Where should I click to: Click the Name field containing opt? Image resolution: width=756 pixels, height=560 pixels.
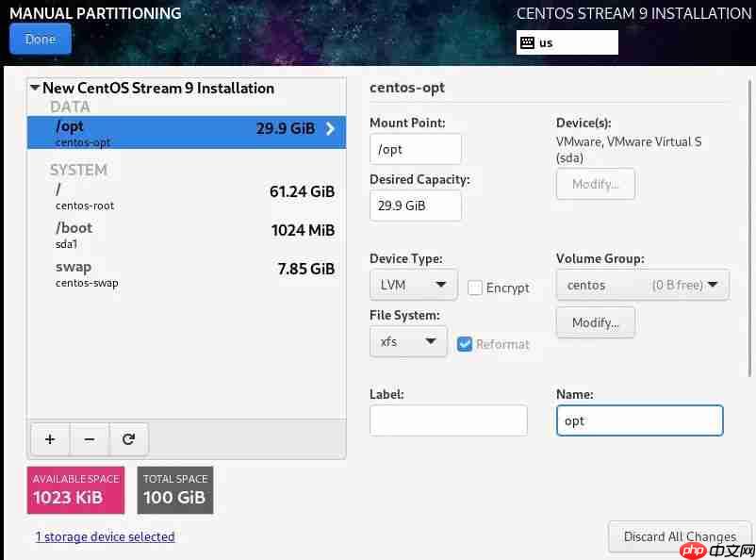pos(639,420)
